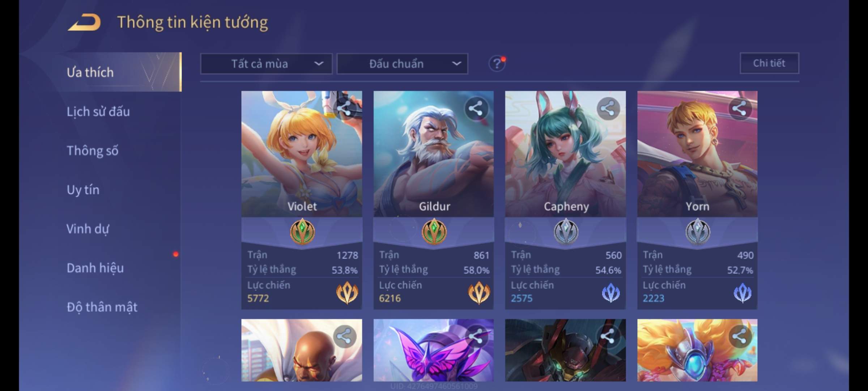Share the Capheny hero card
868x391 pixels.
[608, 109]
